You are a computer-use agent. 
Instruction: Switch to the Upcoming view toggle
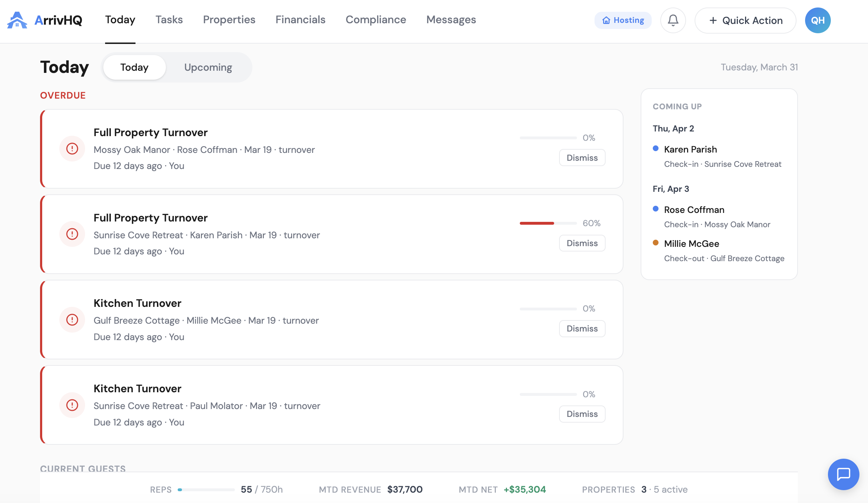(208, 67)
